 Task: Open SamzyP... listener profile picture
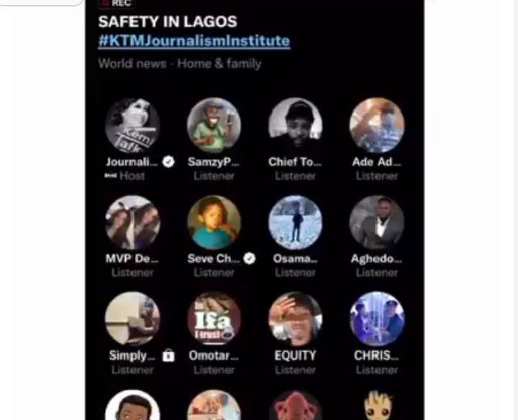(x=214, y=125)
